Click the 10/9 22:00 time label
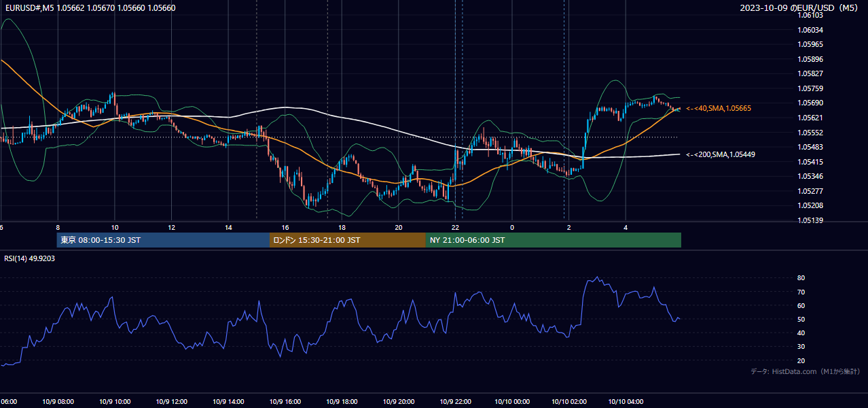868x408 pixels. point(455,402)
